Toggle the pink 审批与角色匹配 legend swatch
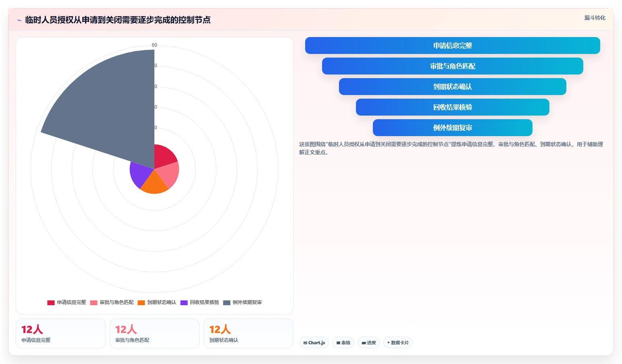 click(94, 302)
